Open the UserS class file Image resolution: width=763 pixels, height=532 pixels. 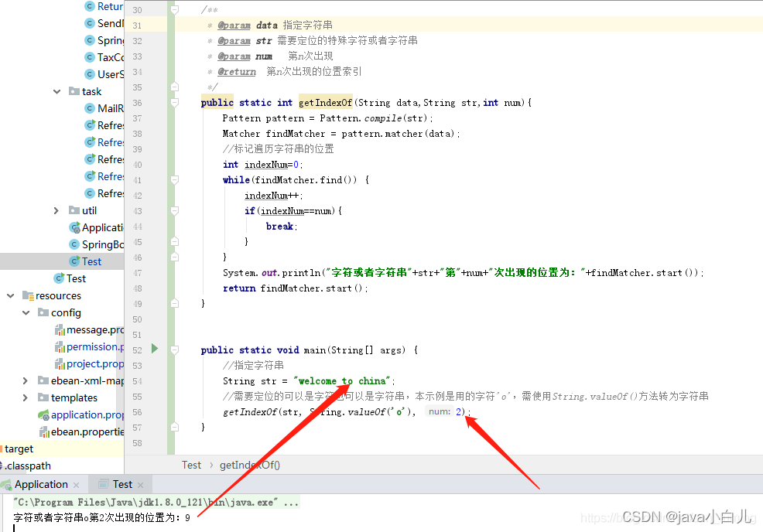point(111,74)
